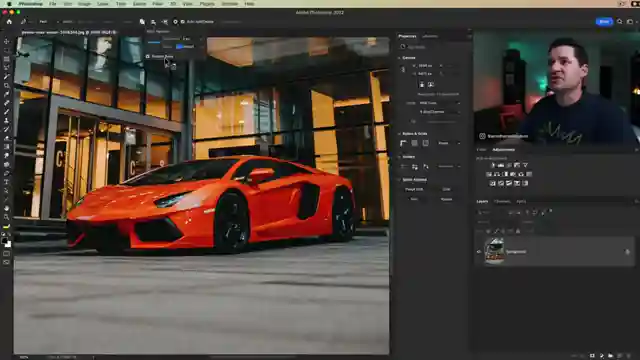This screenshot has height=360, width=640.
Task: Add a Hue/Saturation adjustment
Action: [489, 174]
